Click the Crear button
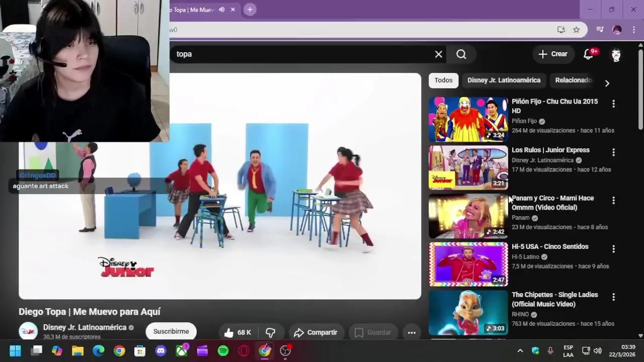 pos(553,54)
